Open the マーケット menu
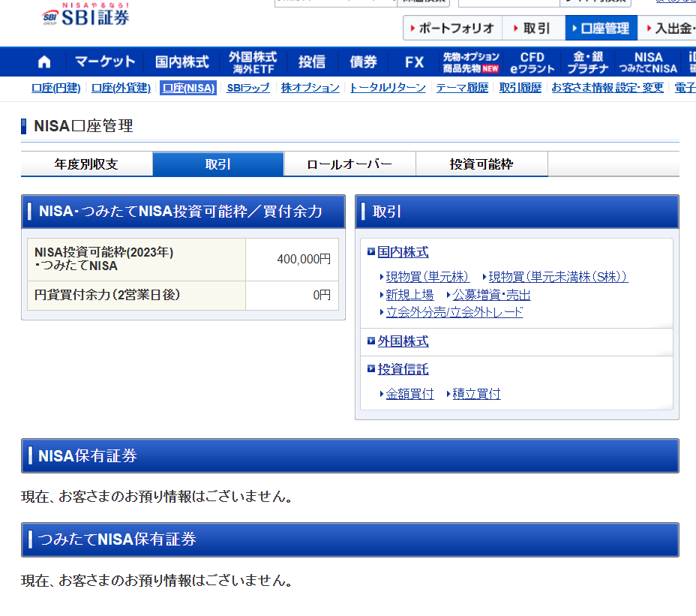This screenshot has width=696, height=616. [x=105, y=62]
